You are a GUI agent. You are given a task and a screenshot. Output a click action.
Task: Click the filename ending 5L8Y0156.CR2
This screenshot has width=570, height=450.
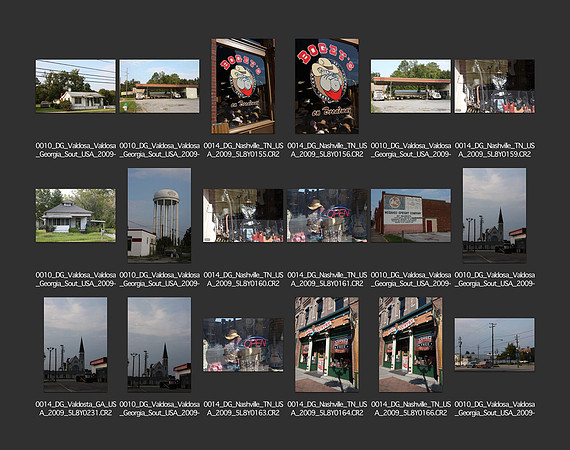[x=327, y=150]
